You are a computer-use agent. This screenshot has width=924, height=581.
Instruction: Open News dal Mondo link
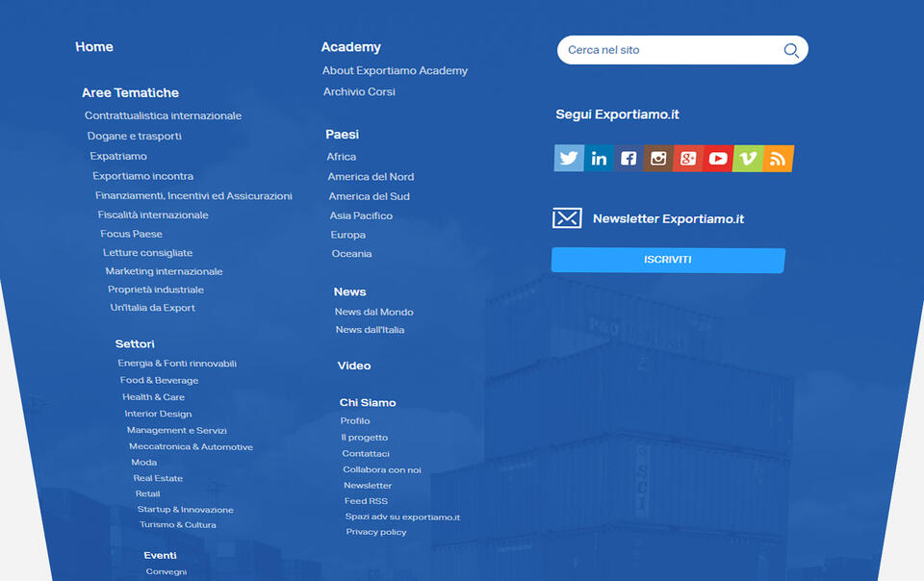click(x=374, y=312)
